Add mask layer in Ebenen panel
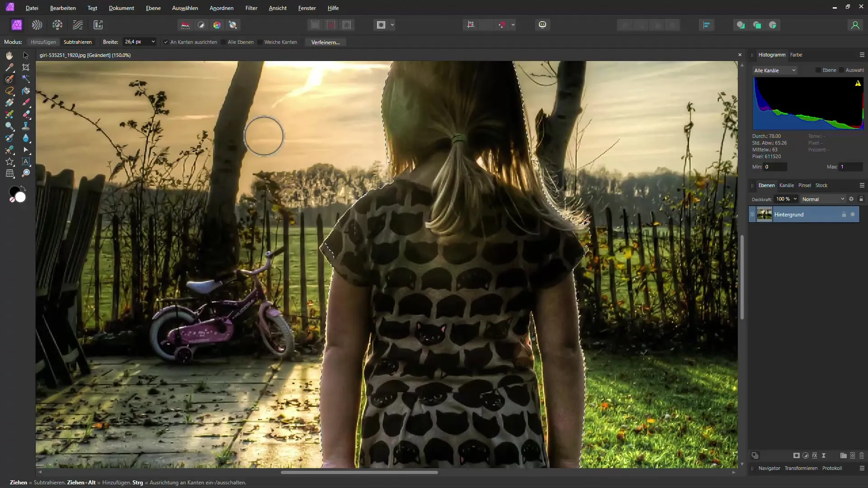Viewport: 868px width, 488px height. pos(797,455)
